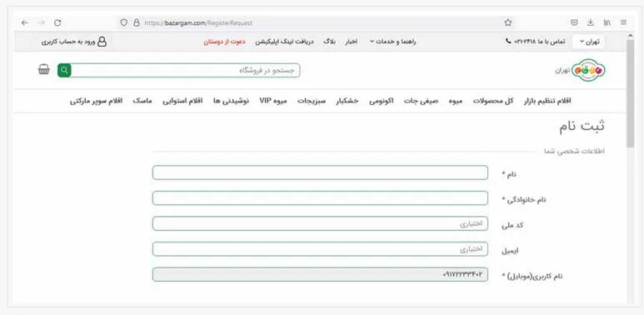The height and width of the screenshot is (315, 644).
Task: Open the تهران city dropdown
Action: pyautogui.click(x=588, y=42)
